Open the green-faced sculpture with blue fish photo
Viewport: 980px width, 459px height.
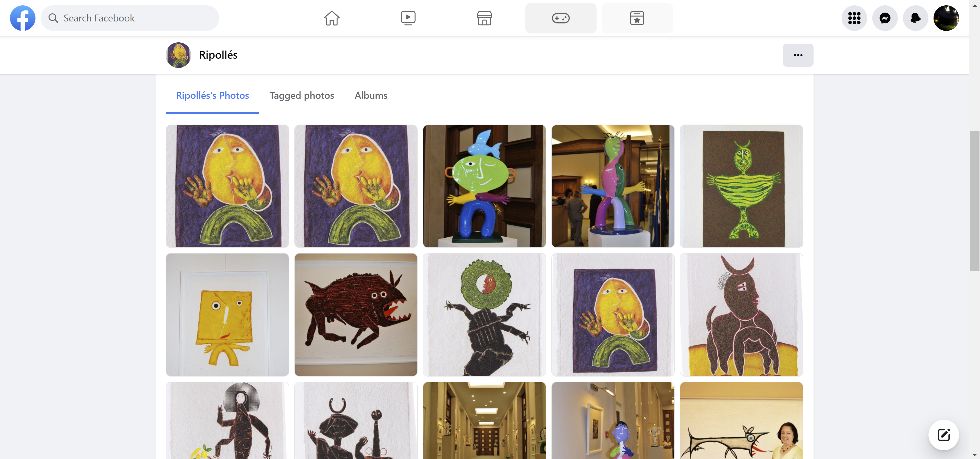pos(484,186)
